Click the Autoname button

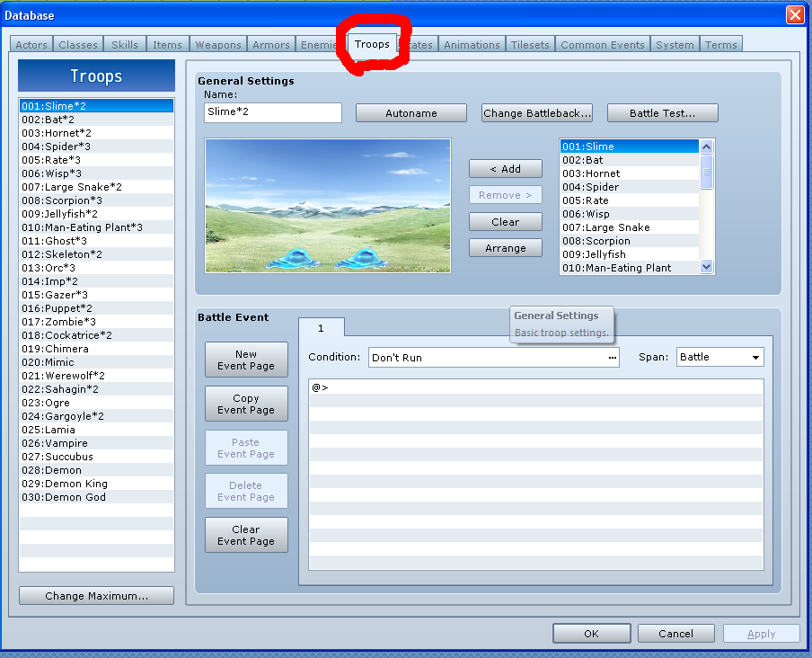coord(411,113)
